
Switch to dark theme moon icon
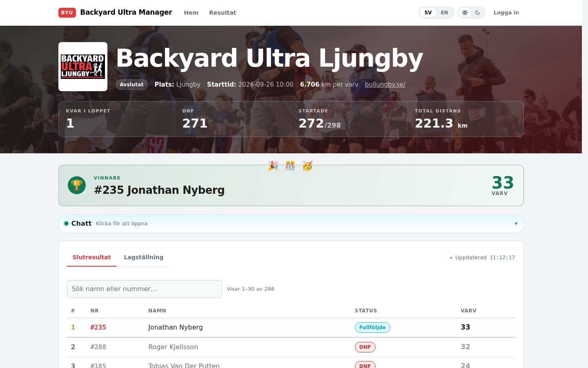[477, 13]
